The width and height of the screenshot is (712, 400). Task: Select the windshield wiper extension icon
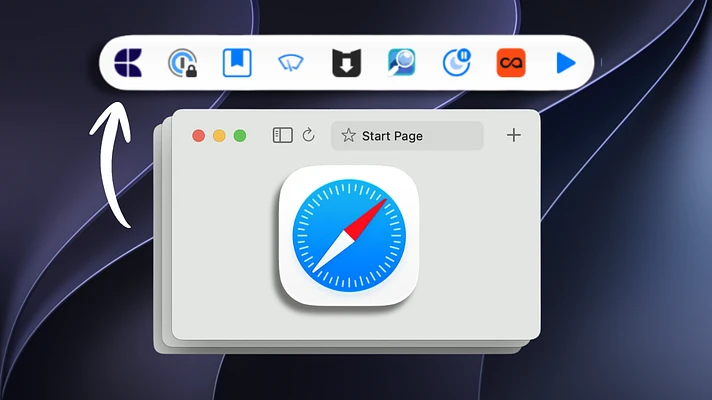tap(291, 63)
